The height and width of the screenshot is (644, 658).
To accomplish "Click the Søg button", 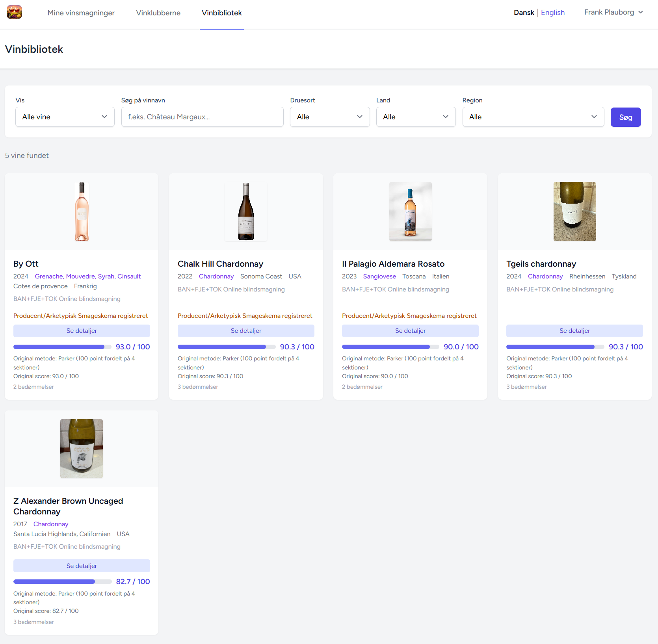I will pyautogui.click(x=626, y=117).
